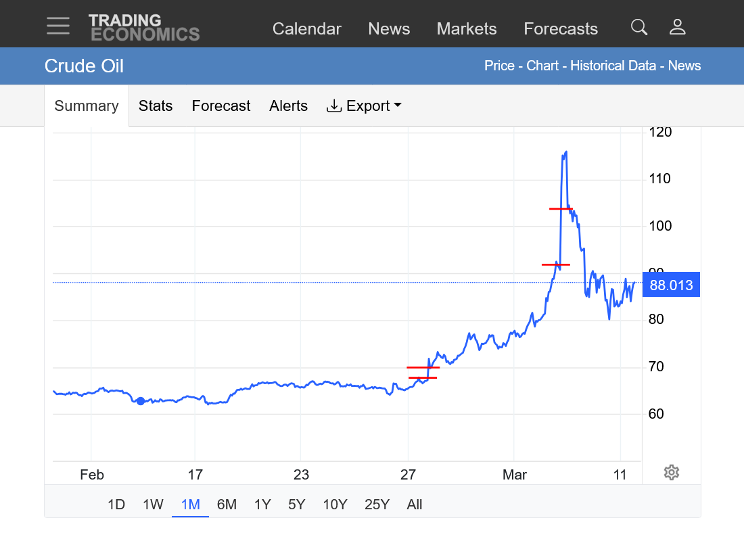Open Markets in top navigation

point(467,29)
